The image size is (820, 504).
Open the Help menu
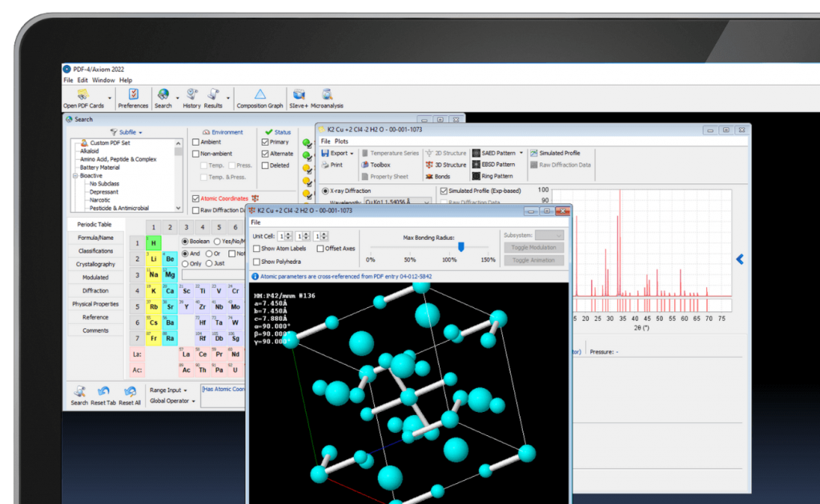pos(126,81)
